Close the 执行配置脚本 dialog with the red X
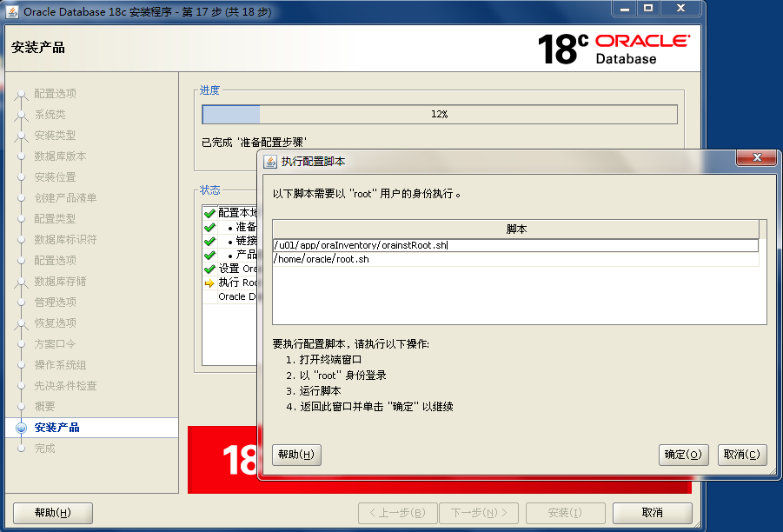The height and width of the screenshot is (532, 783). (757, 157)
